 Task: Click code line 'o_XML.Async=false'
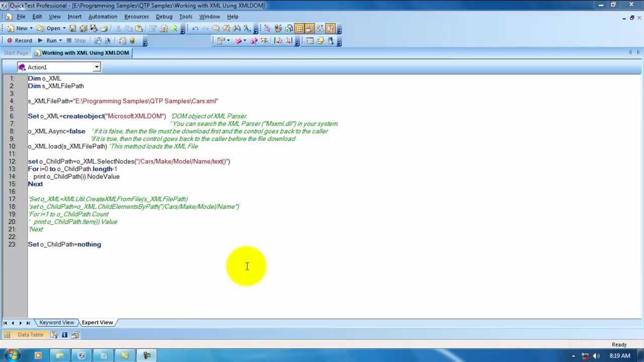[x=56, y=131]
